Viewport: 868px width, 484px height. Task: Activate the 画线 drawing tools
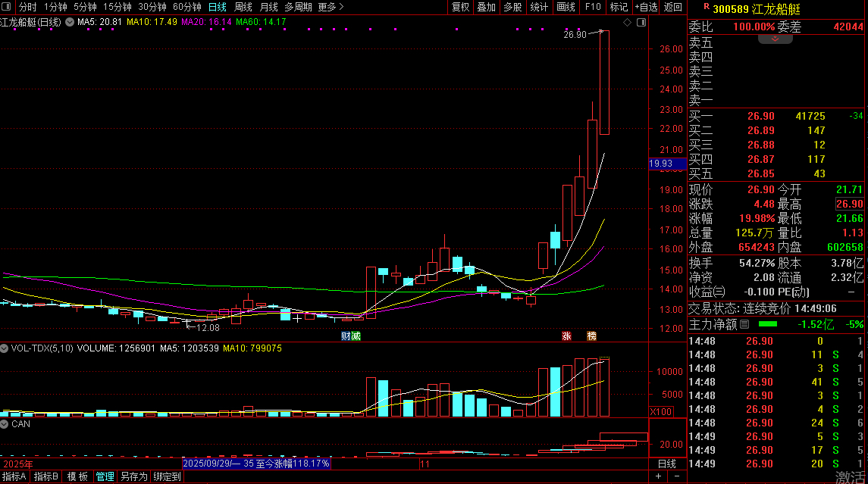point(566,7)
